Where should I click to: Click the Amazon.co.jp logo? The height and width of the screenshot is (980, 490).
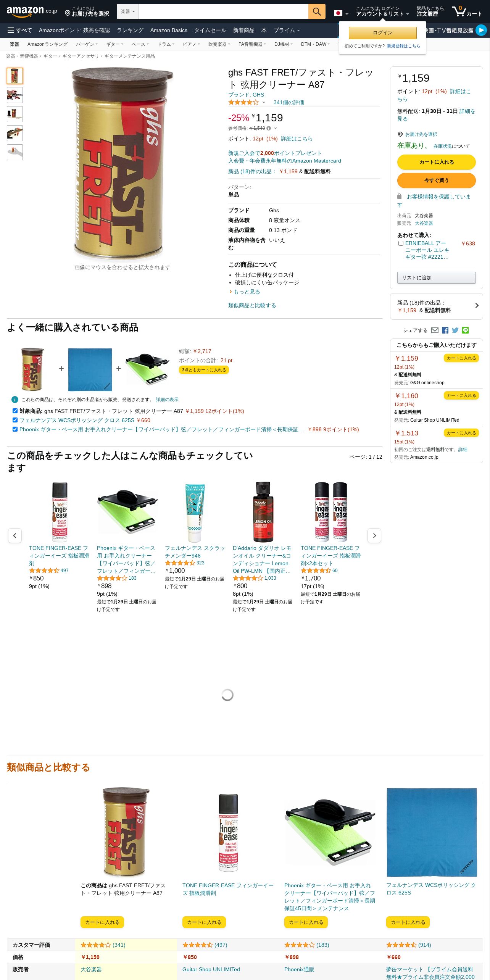coord(32,11)
